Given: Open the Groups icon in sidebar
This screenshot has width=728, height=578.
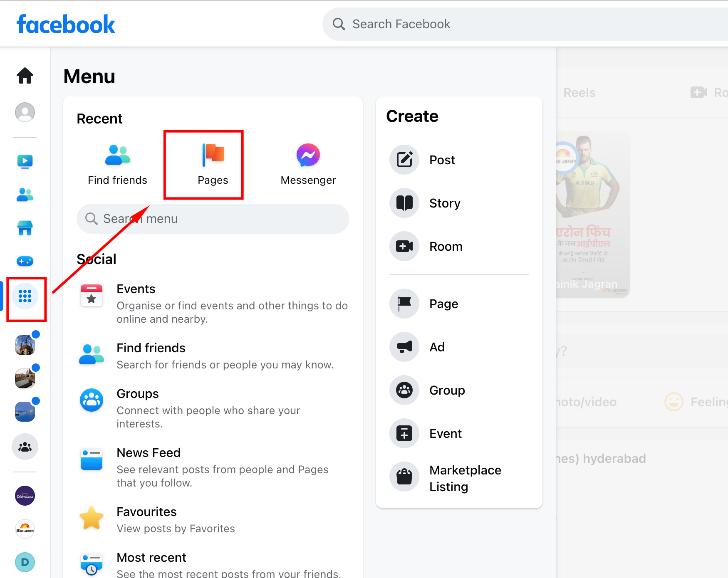Looking at the screenshot, I should click(x=25, y=447).
